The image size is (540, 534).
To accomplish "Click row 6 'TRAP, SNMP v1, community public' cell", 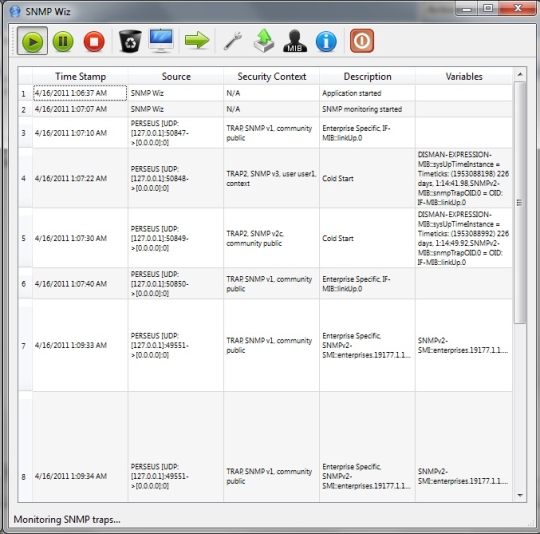I will coord(272,284).
